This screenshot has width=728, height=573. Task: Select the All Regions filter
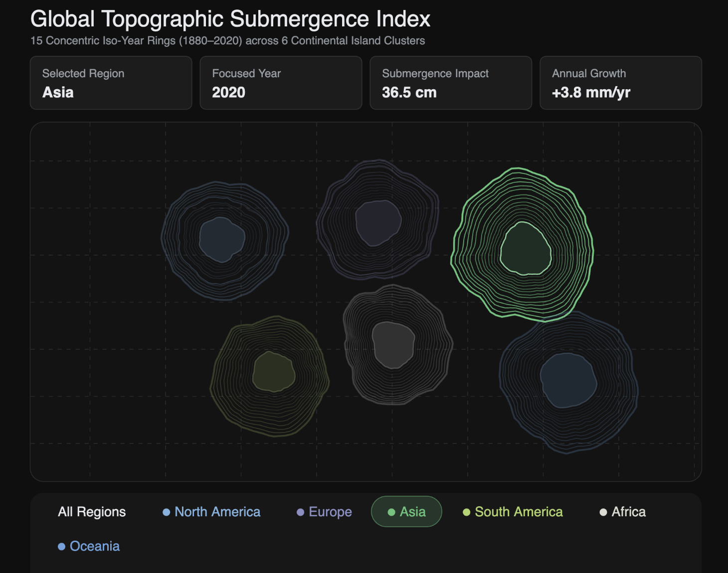tap(92, 512)
